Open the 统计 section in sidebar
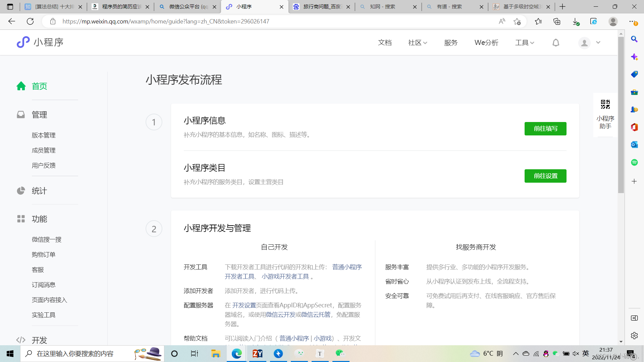The height and width of the screenshot is (362, 644). click(x=39, y=191)
